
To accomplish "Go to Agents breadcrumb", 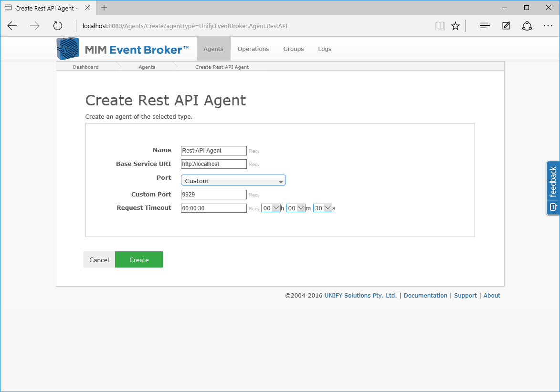I will 147,67.
